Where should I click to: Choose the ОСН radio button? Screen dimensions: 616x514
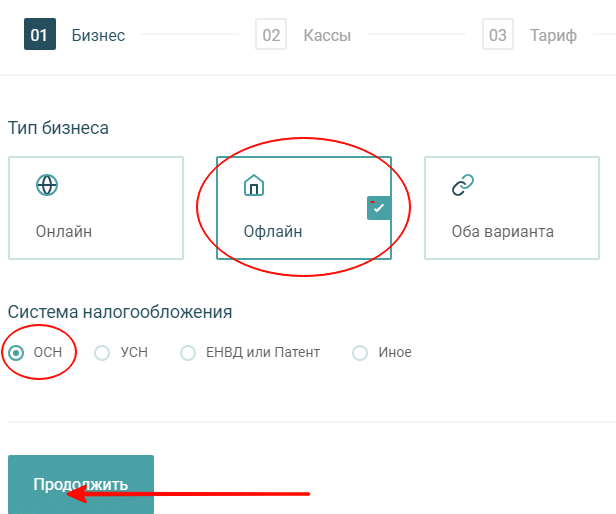pyautogui.click(x=16, y=352)
